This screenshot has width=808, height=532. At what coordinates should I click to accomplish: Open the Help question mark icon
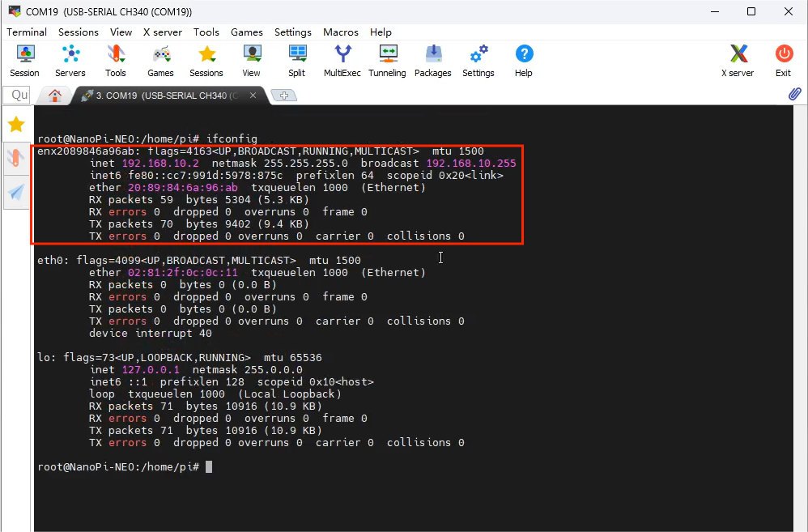[x=524, y=61]
